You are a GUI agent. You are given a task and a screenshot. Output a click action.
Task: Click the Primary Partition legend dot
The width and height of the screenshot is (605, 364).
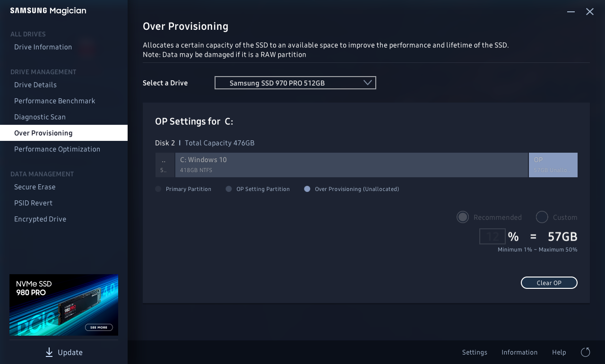click(158, 189)
